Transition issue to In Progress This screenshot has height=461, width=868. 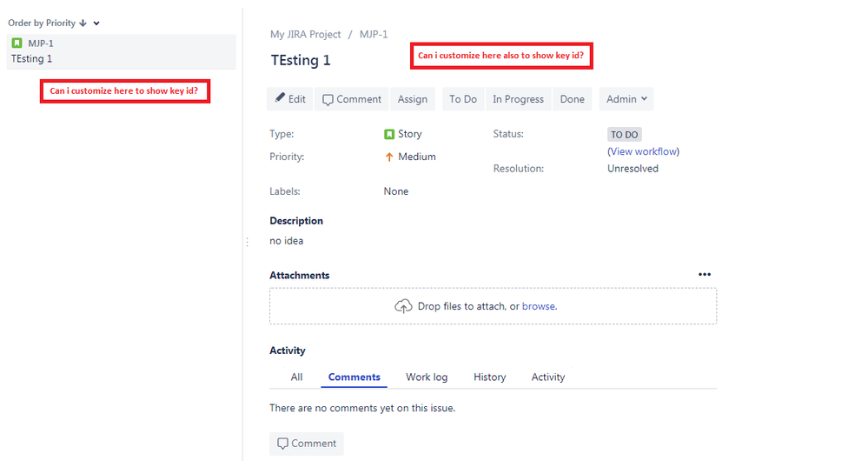[518, 98]
